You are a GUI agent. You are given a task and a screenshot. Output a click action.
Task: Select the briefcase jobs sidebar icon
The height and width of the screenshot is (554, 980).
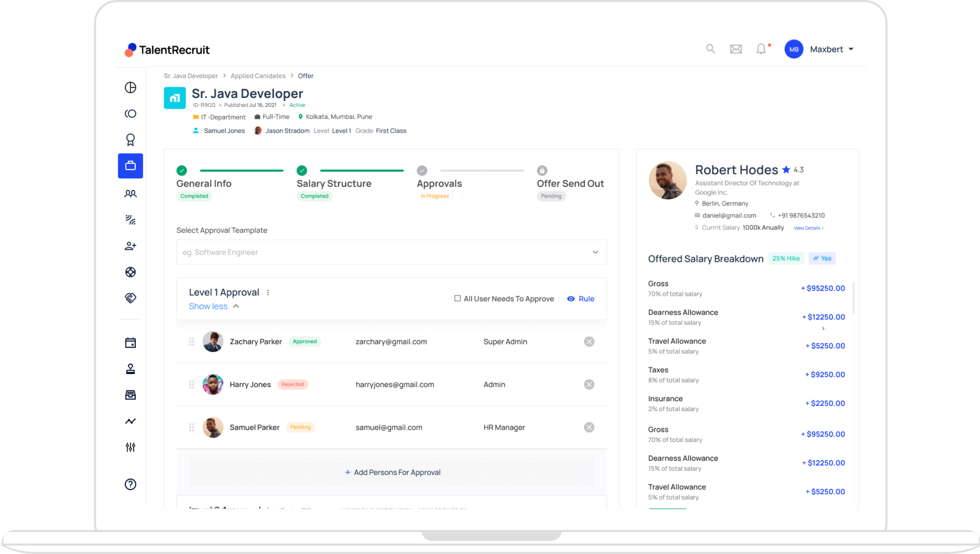[x=130, y=166]
